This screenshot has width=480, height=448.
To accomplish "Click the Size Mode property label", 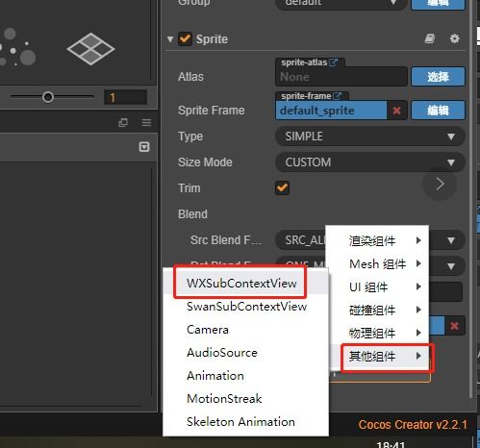I will [x=205, y=162].
